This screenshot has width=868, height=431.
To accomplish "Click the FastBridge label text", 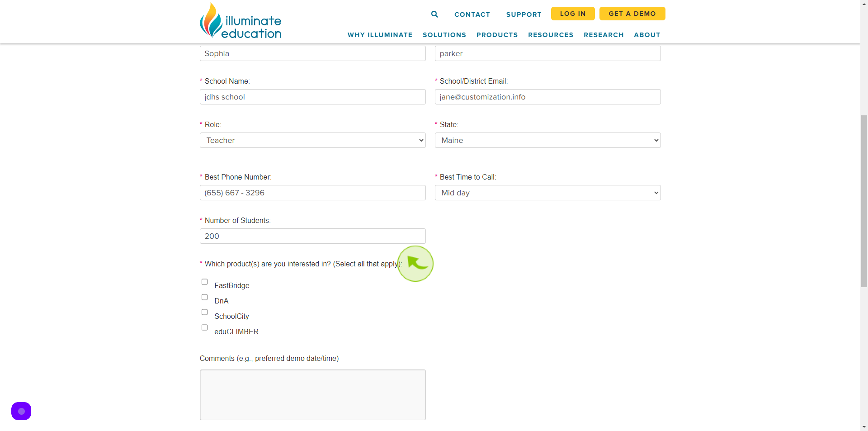I will [x=232, y=285].
